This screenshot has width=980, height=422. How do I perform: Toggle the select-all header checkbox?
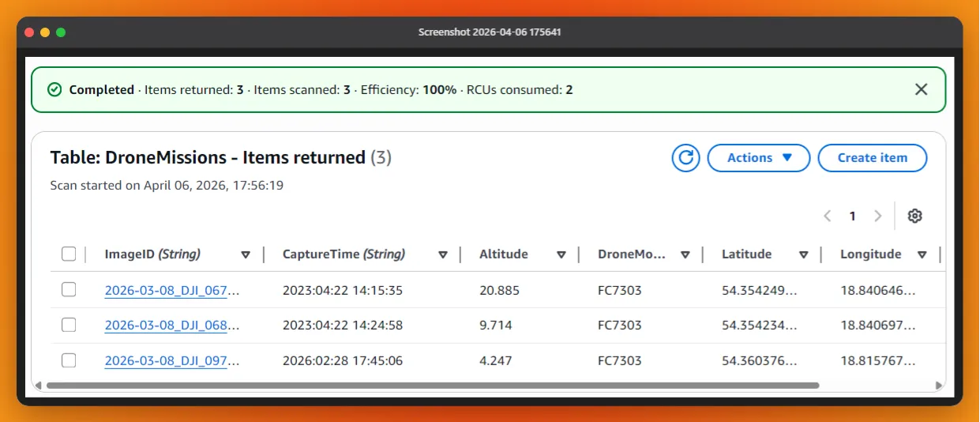(x=69, y=254)
